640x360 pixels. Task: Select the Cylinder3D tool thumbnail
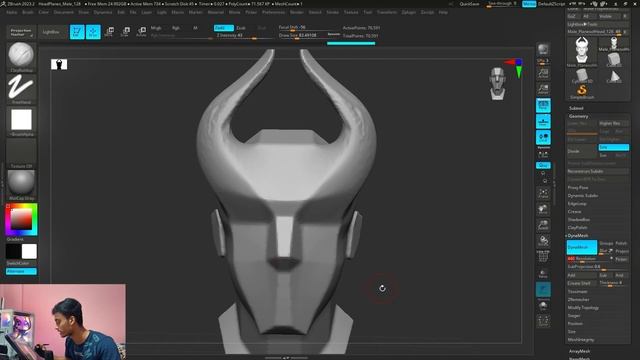pos(582,76)
